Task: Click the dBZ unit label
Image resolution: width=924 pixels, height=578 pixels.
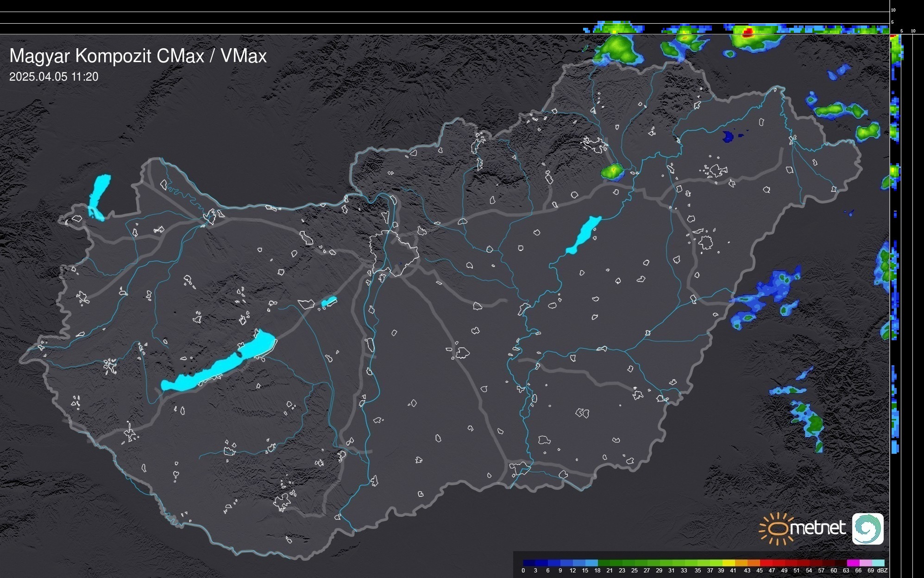Action: 882,571
